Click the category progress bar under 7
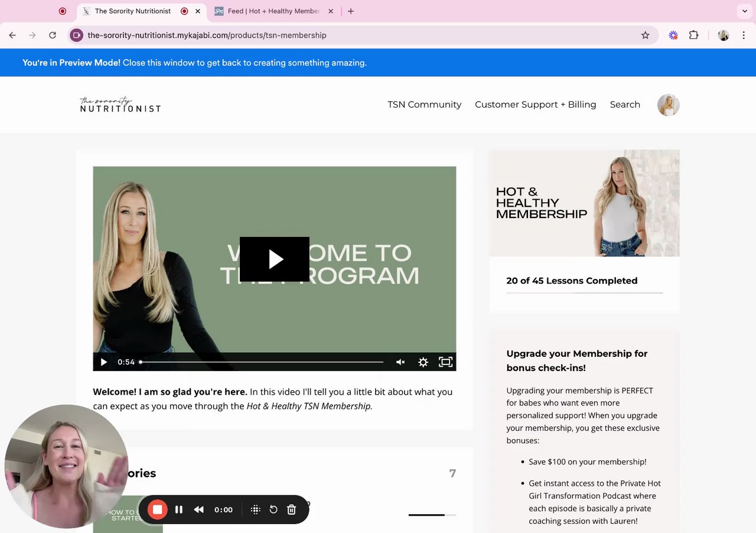The width and height of the screenshot is (756, 533). tap(432, 515)
